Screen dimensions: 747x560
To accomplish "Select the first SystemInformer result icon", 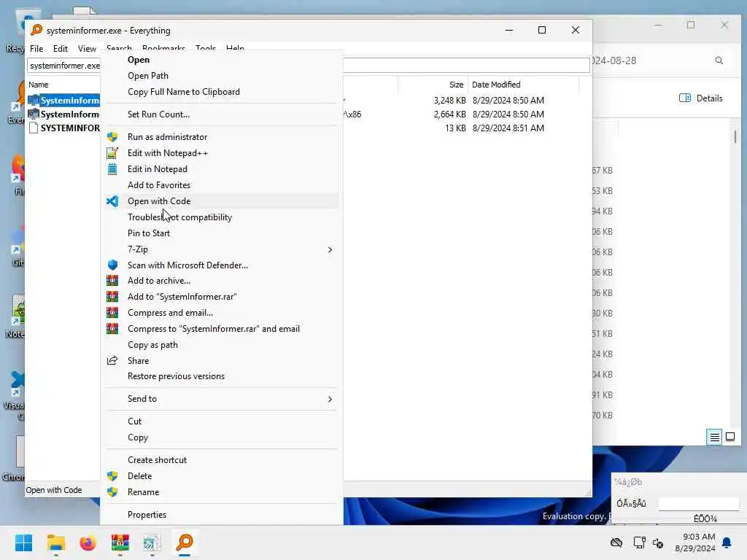I will [34, 101].
